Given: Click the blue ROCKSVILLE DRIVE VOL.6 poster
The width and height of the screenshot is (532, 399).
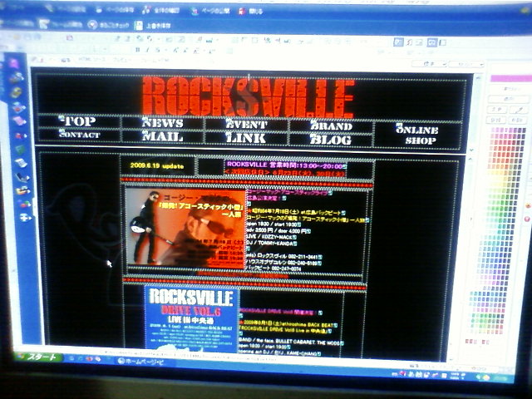Looking at the screenshot, I should pyautogui.click(x=190, y=319).
